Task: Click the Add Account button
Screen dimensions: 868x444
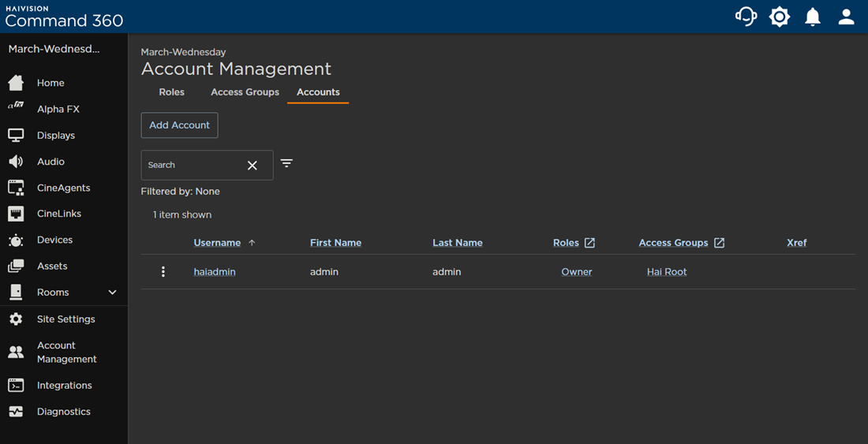Action: click(179, 125)
